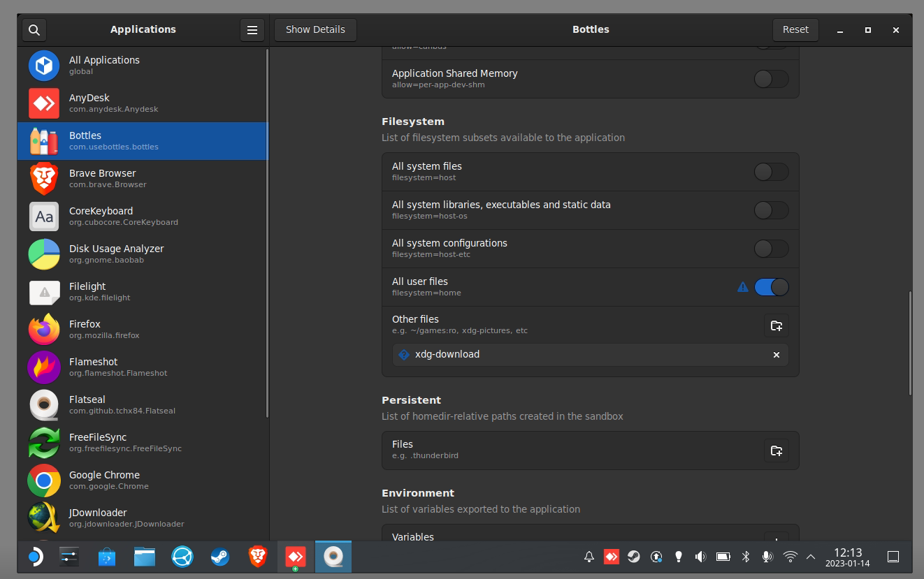Select CoreKeyboard in the applications list
This screenshot has width=924, height=579.
[x=143, y=217]
